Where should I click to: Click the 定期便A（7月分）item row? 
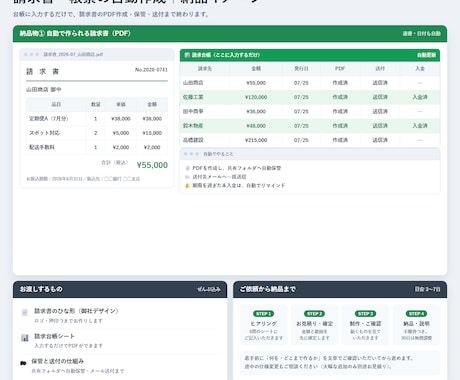(97, 119)
